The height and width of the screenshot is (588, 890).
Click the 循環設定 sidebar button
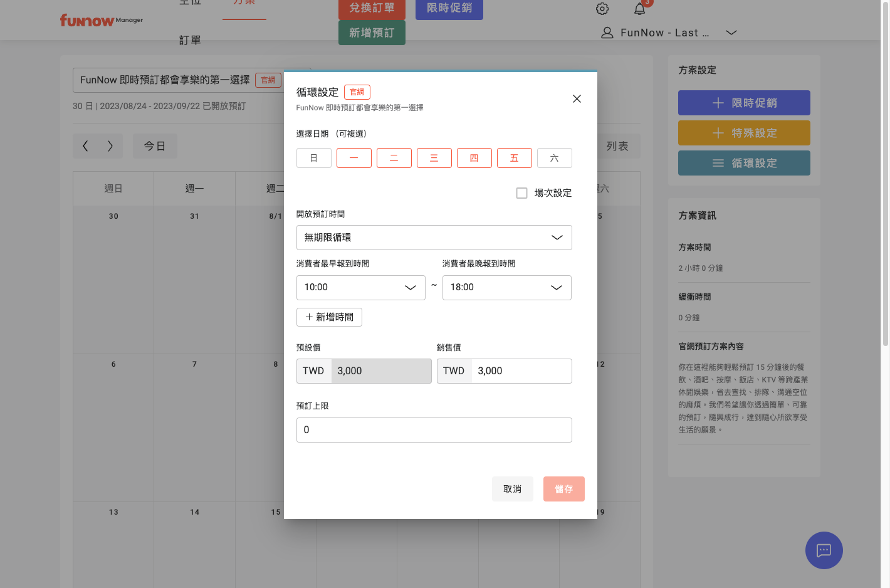[744, 163]
